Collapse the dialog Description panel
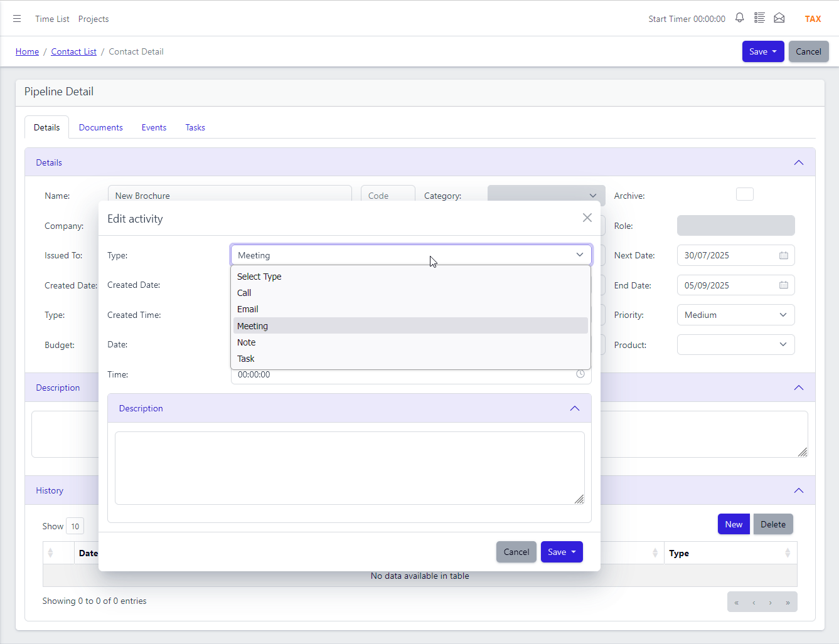839x644 pixels. point(575,408)
